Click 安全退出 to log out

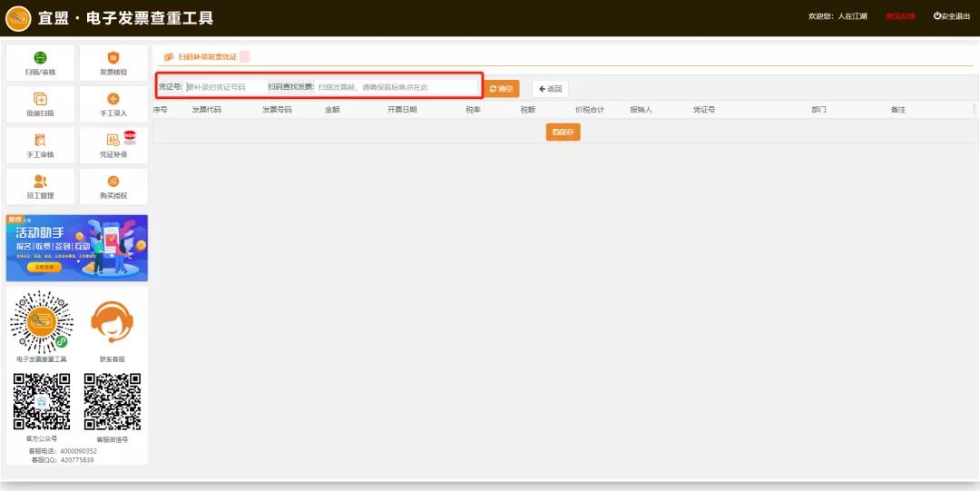tap(951, 16)
